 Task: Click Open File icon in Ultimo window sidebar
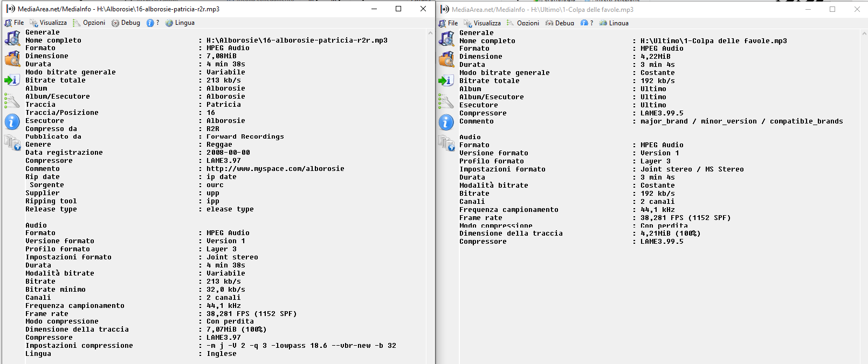click(446, 39)
